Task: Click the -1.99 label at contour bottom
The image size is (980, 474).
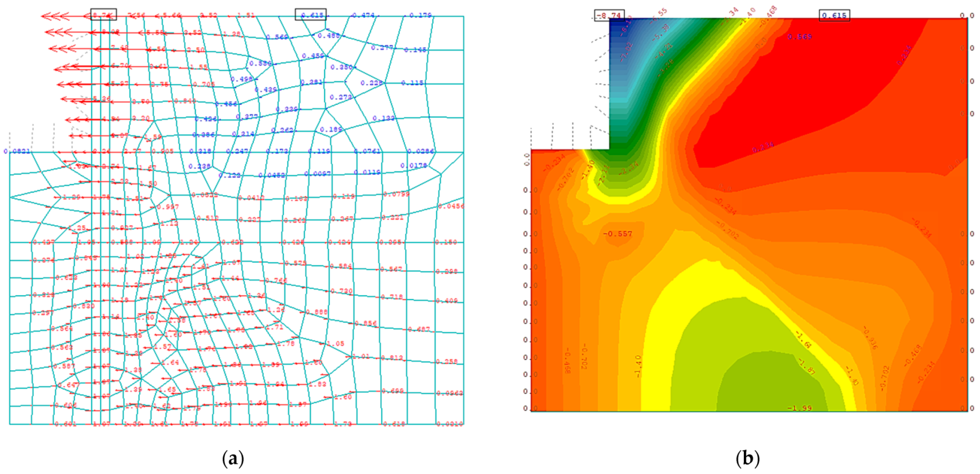Action: click(799, 408)
